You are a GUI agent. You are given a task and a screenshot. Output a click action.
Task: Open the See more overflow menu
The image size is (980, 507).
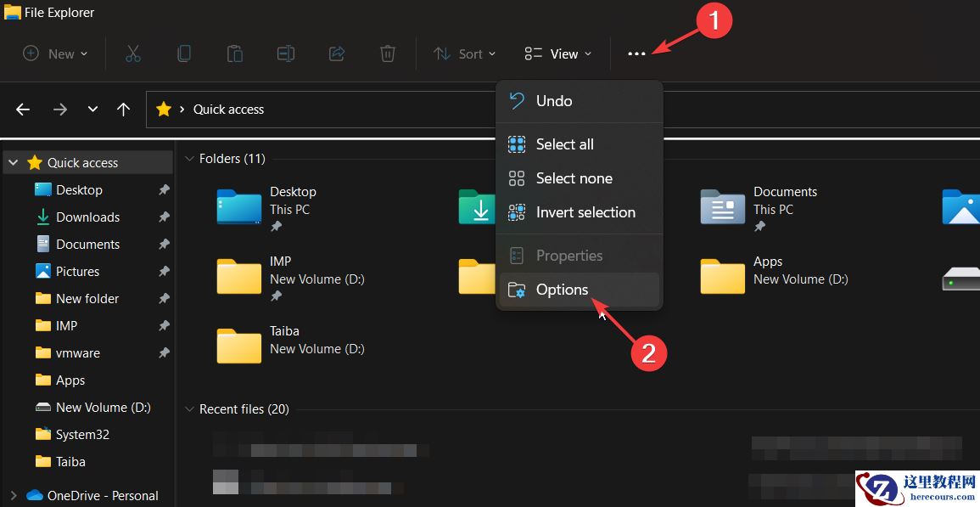tap(636, 54)
